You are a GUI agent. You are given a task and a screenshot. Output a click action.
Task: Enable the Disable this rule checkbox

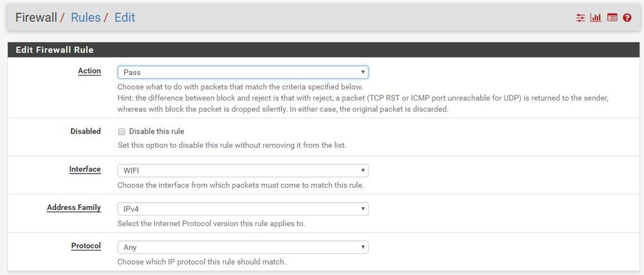[121, 132]
